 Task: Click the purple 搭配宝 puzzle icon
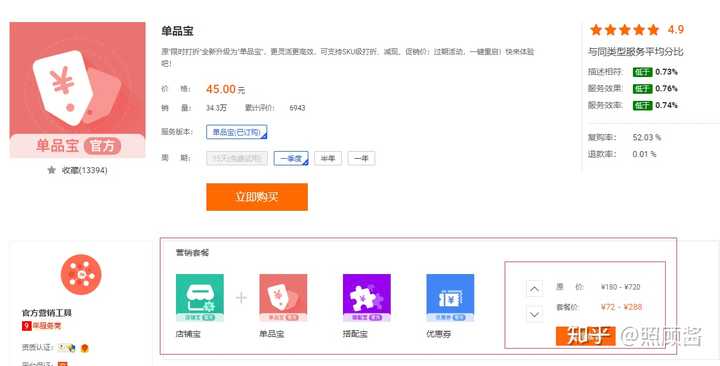[x=366, y=298]
